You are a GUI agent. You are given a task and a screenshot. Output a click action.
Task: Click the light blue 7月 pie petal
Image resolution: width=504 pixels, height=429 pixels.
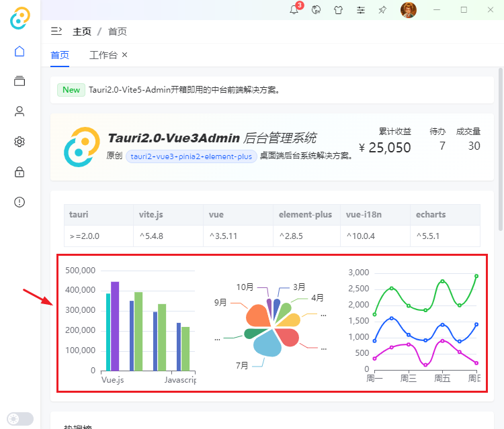[x=266, y=344]
